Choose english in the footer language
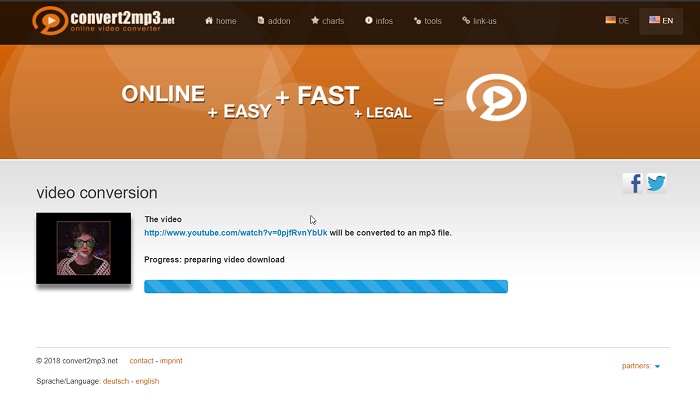The width and height of the screenshot is (700, 412). 147,381
